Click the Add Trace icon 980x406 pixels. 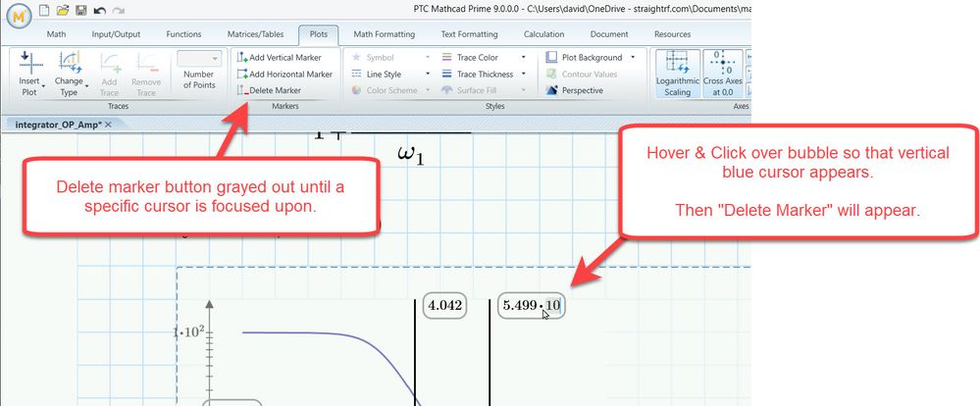(x=109, y=63)
